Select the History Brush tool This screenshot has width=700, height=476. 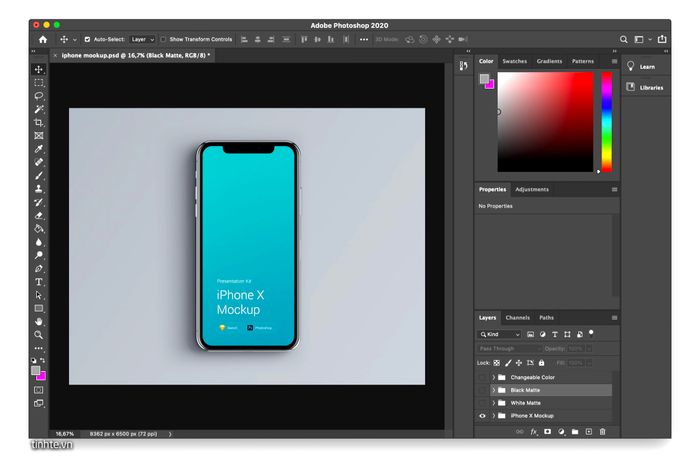(39, 202)
